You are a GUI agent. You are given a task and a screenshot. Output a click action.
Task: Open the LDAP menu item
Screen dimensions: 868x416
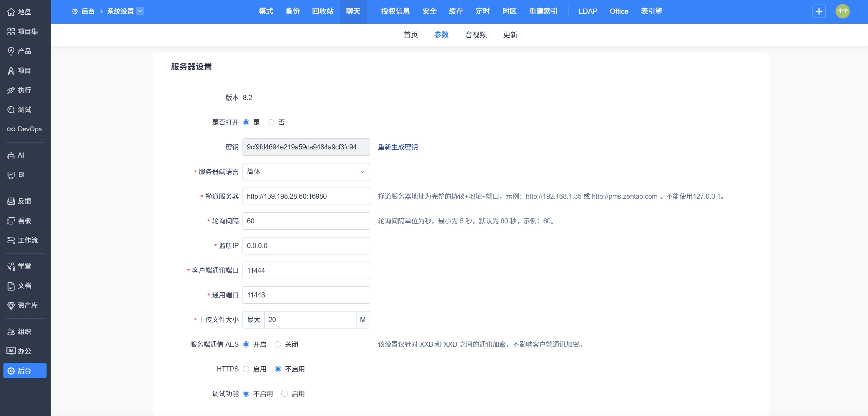[x=588, y=11]
